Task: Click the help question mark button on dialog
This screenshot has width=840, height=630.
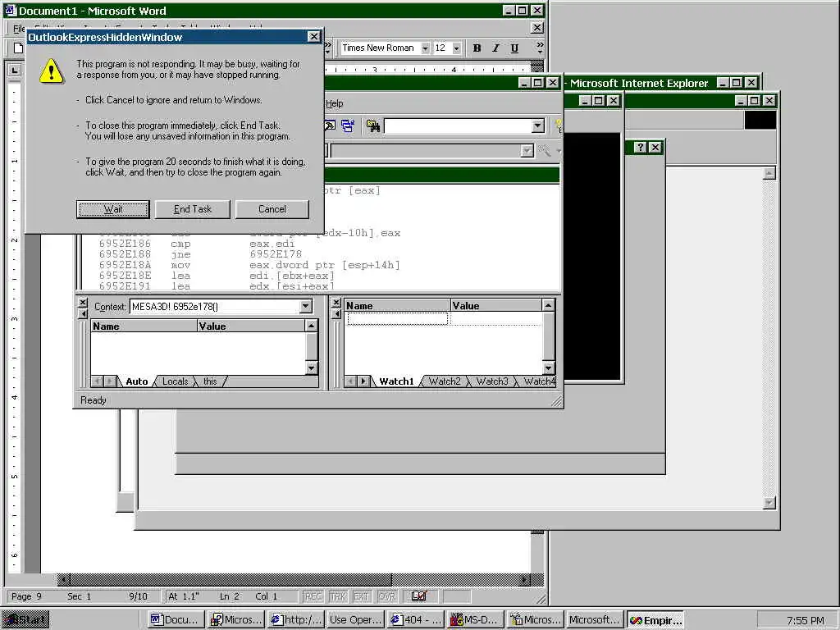Action: 640,148
